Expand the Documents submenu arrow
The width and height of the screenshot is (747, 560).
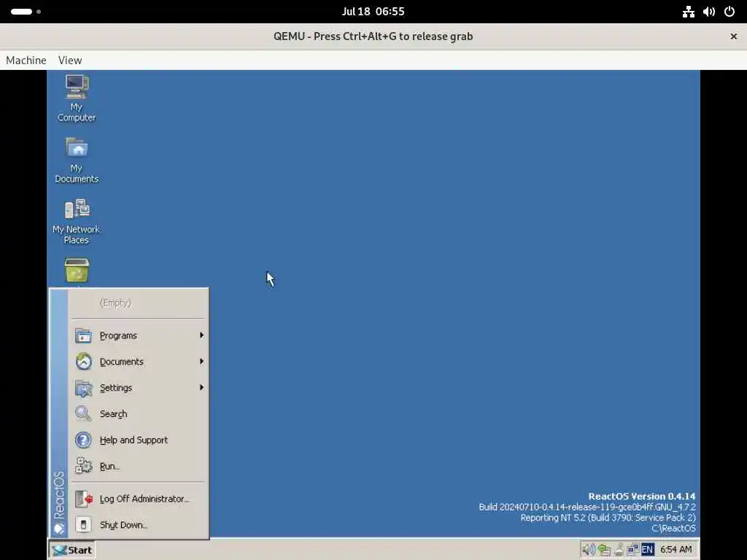(201, 362)
